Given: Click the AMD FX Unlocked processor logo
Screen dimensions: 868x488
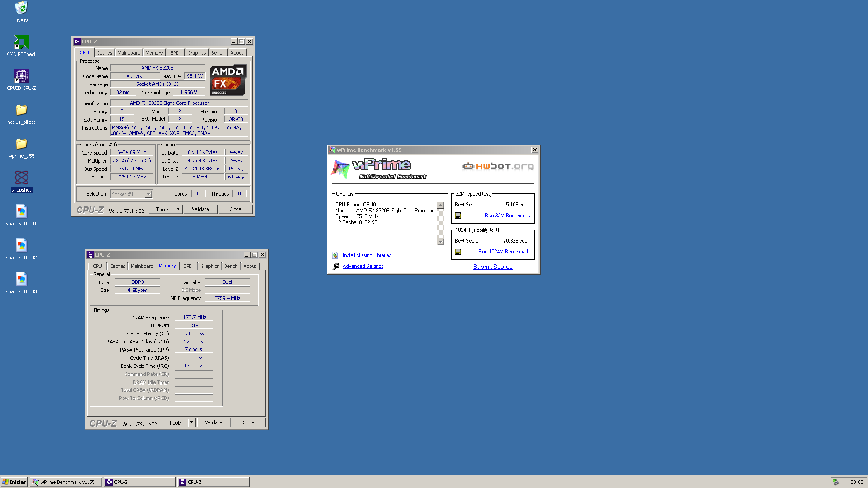Looking at the screenshot, I should click(x=228, y=80).
